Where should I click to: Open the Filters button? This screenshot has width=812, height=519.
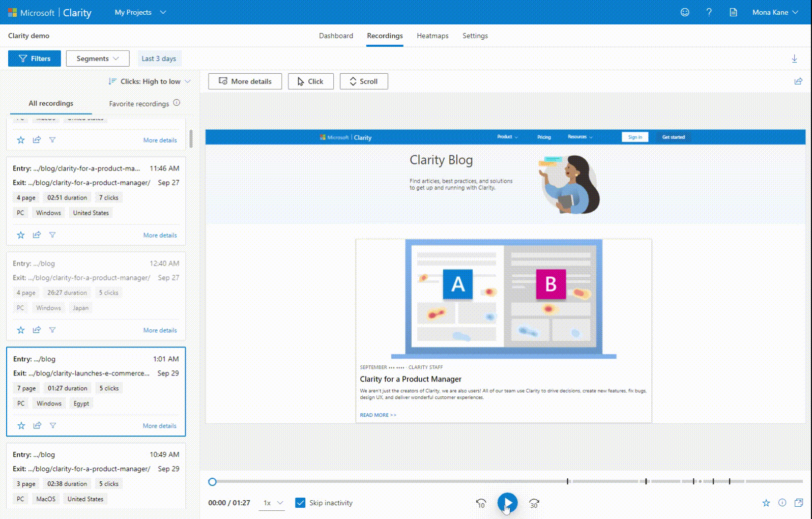35,59
